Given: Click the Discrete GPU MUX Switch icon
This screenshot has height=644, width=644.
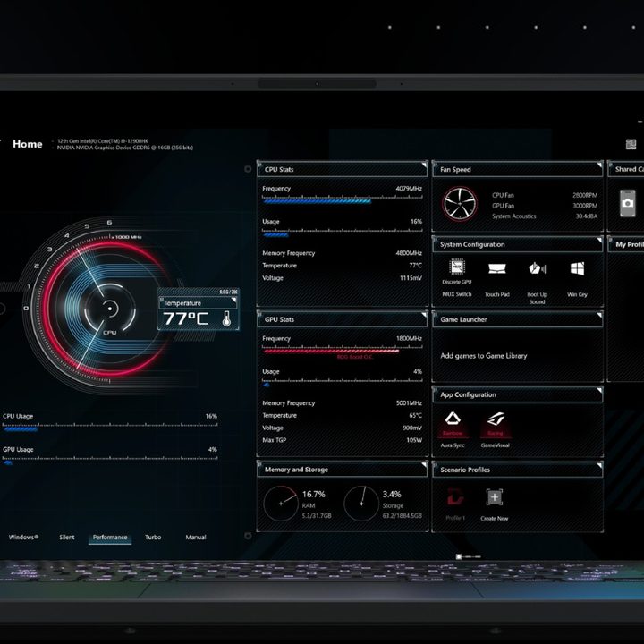Looking at the screenshot, I should [x=457, y=267].
